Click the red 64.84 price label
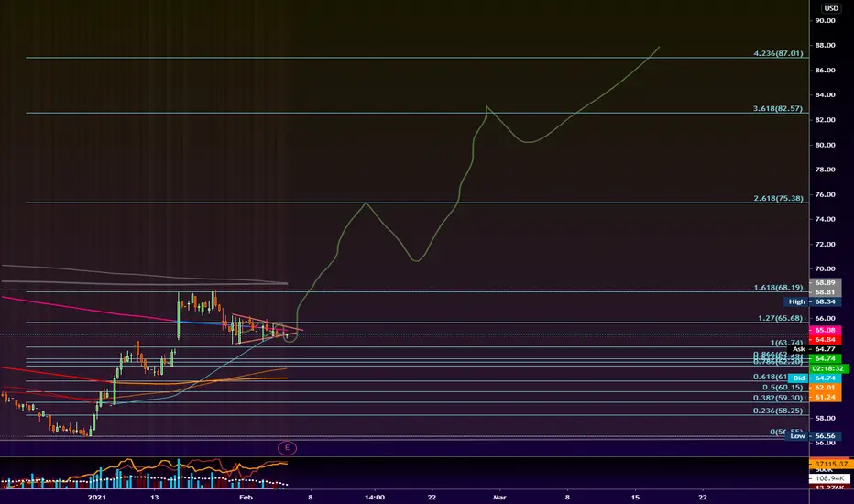This screenshot has width=854, height=504. point(825,339)
